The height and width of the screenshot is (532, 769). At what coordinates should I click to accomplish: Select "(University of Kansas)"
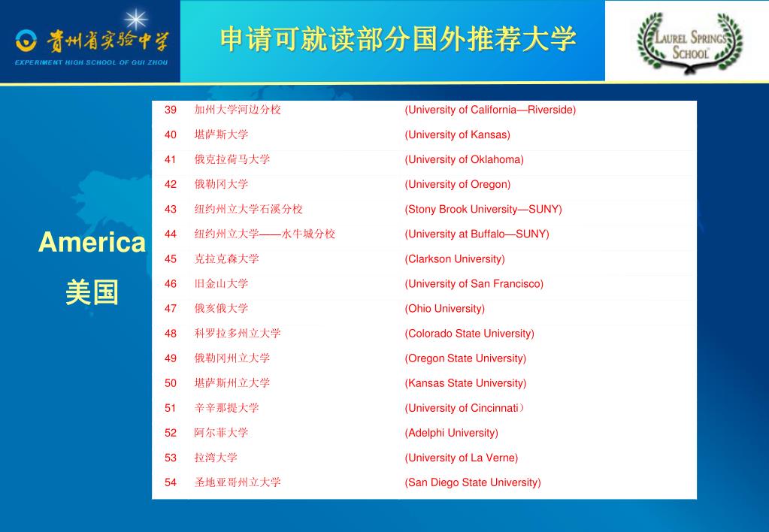click(457, 135)
